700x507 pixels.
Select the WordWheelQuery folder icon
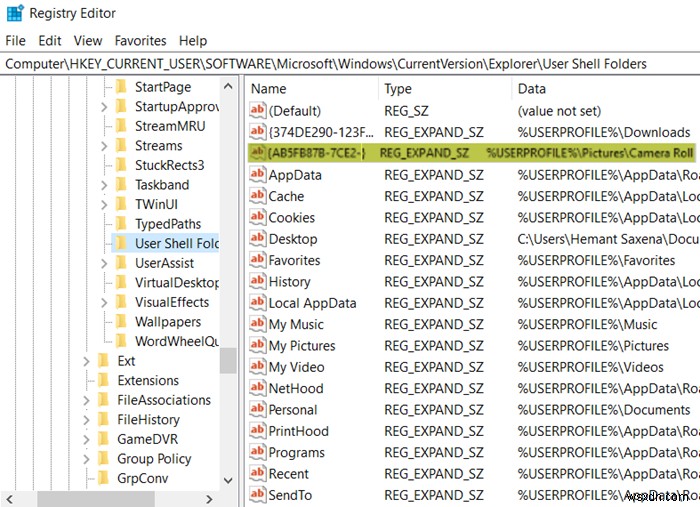[x=121, y=341]
